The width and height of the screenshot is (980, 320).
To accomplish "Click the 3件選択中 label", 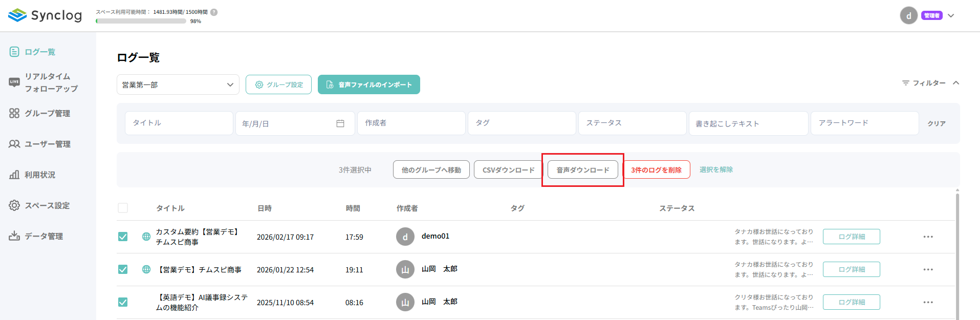I will (355, 170).
